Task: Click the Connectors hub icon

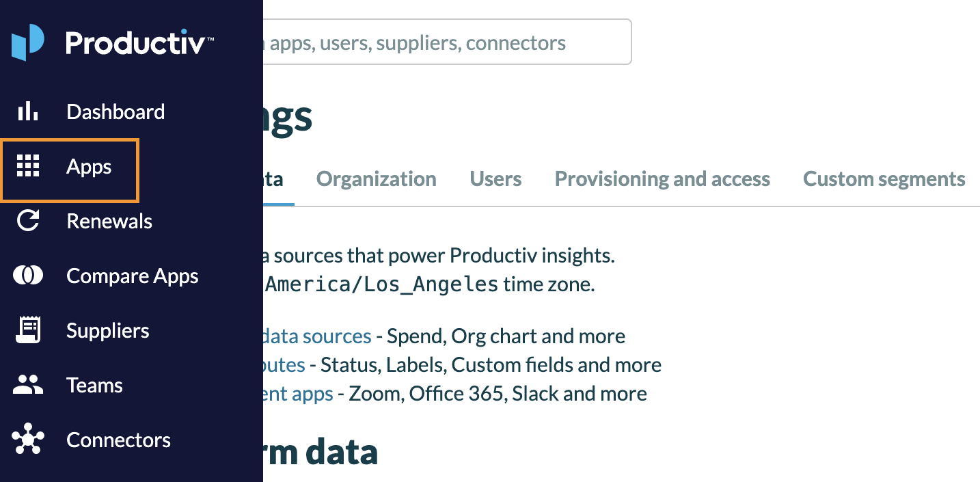Action: tap(28, 439)
